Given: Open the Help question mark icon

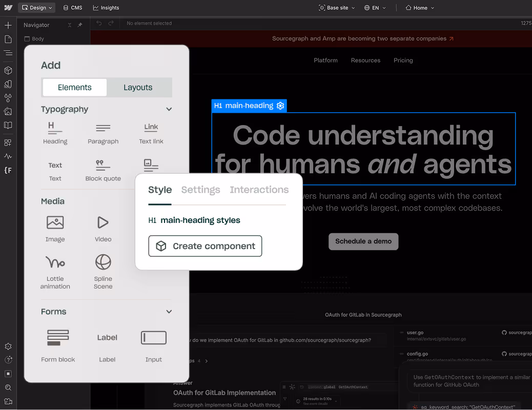Looking at the screenshot, I should tap(8, 360).
